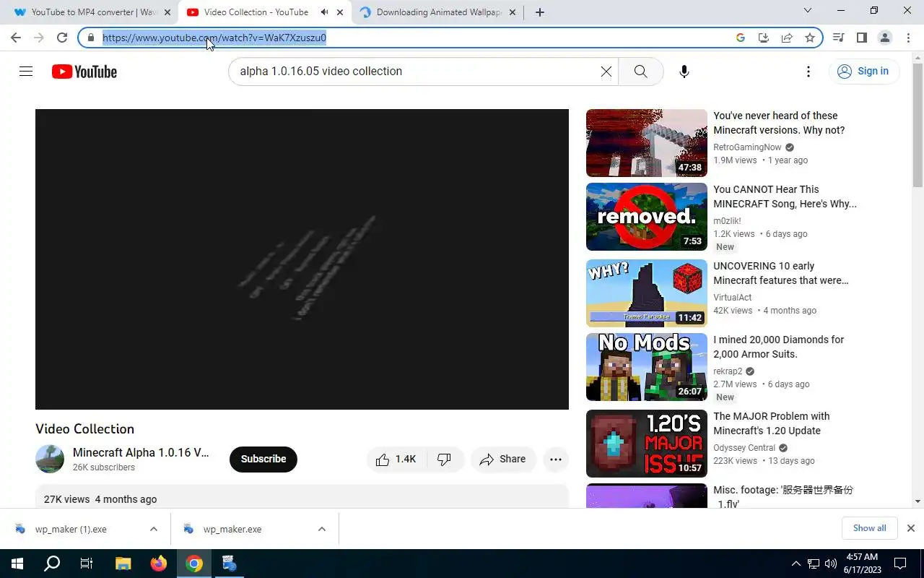Launch Firefox from taskbar
The width and height of the screenshot is (924, 578).
pos(159,564)
